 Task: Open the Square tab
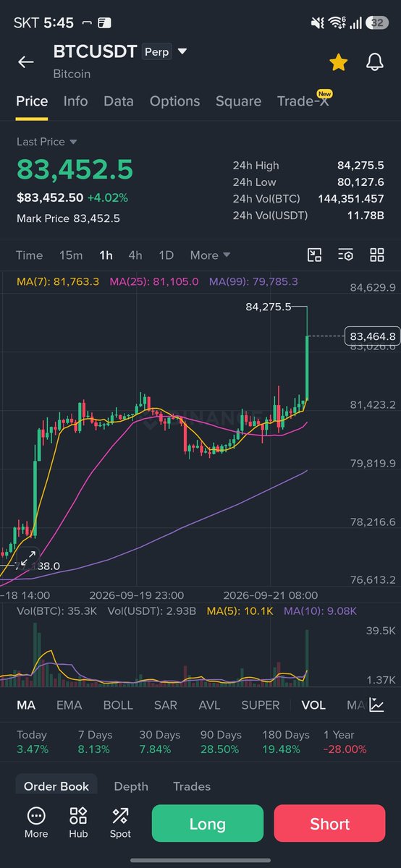238,101
